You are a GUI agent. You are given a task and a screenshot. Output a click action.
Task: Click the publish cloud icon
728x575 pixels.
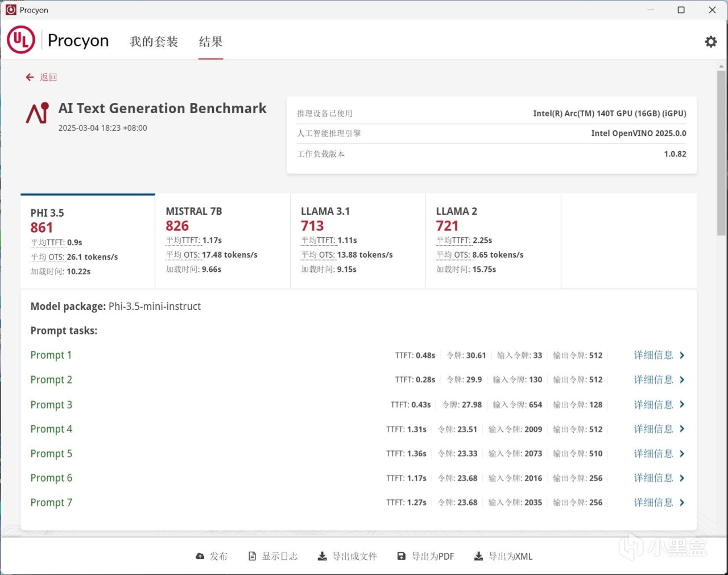click(200, 556)
